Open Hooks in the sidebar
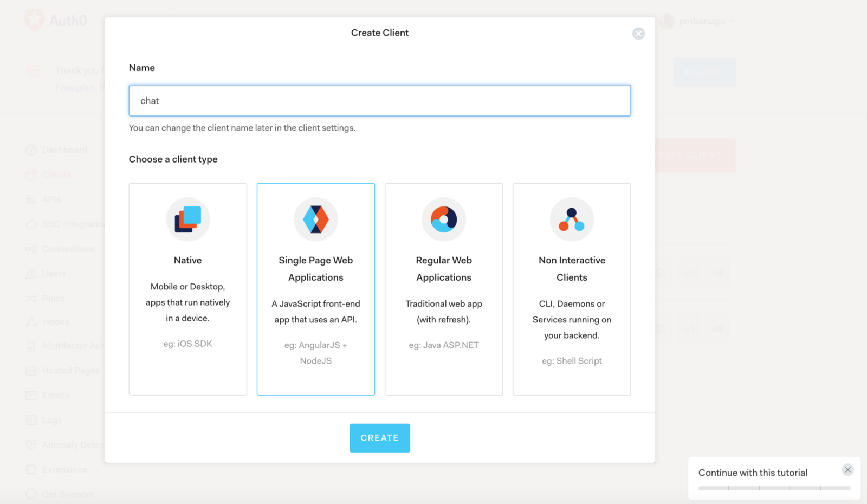This screenshot has height=504, width=867. 56,321
